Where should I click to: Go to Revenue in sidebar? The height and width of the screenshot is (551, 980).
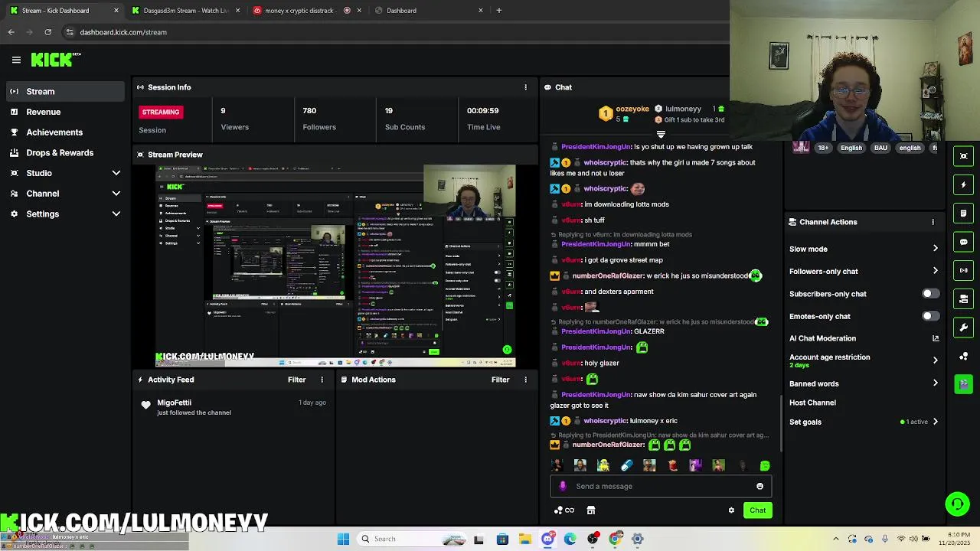pyautogui.click(x=65, y=112)
